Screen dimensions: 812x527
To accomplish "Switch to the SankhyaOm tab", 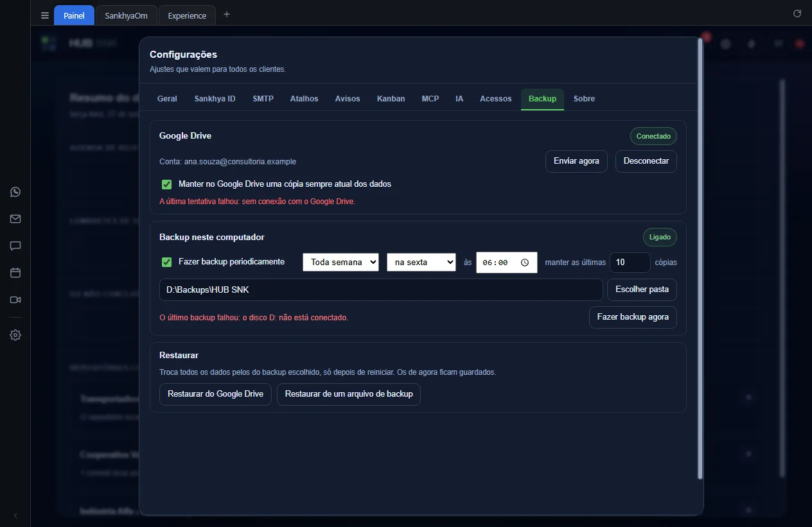I will click(x=127, y=15).
